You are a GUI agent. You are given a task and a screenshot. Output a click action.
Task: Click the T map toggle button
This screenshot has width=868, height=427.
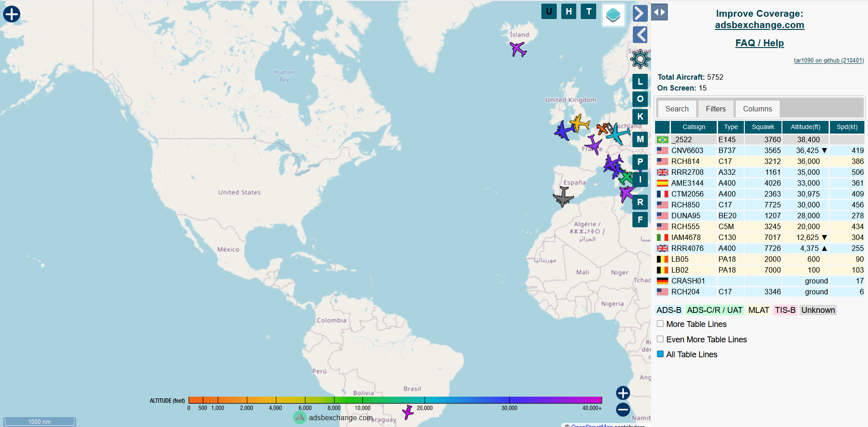(x=589, y=11)
